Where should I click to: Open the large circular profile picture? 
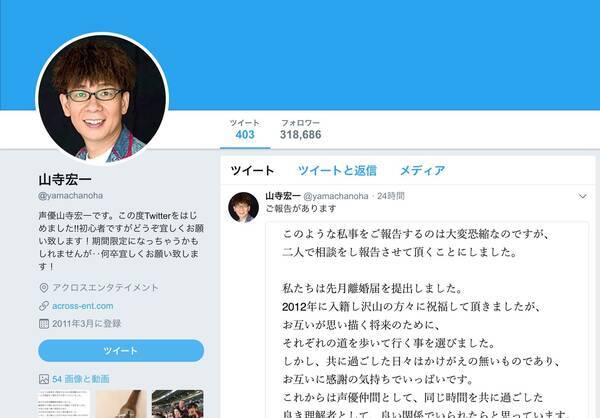(102, 99)
